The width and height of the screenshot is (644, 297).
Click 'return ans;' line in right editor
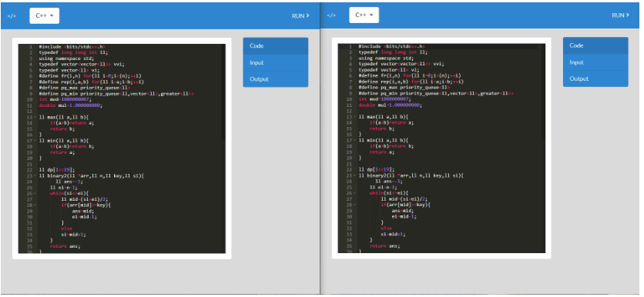tap(384, 246)
